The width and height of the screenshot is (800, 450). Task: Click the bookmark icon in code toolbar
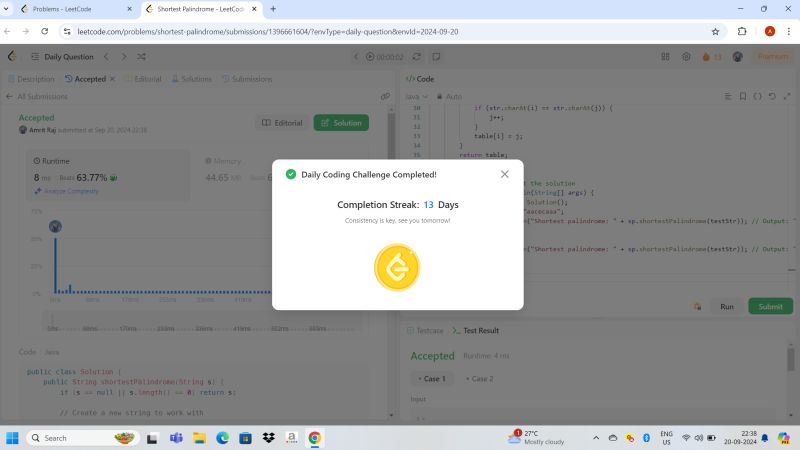[743, 96]
